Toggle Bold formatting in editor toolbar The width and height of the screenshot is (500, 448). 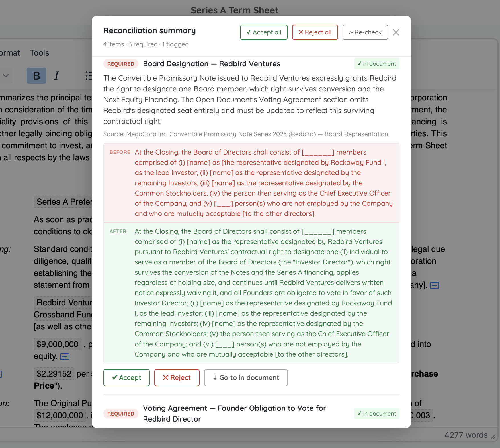pyautogui.click(x=36, y=76)
